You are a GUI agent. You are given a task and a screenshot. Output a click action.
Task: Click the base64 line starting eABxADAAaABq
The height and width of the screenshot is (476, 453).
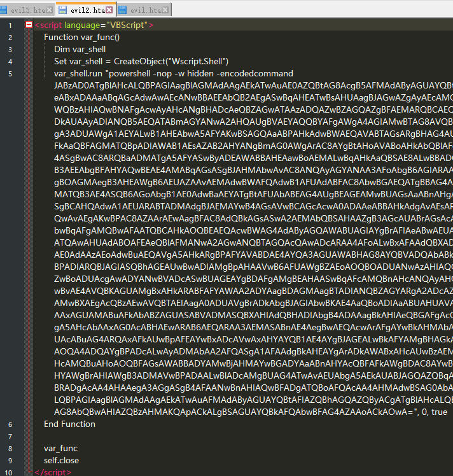pos(253,98)
